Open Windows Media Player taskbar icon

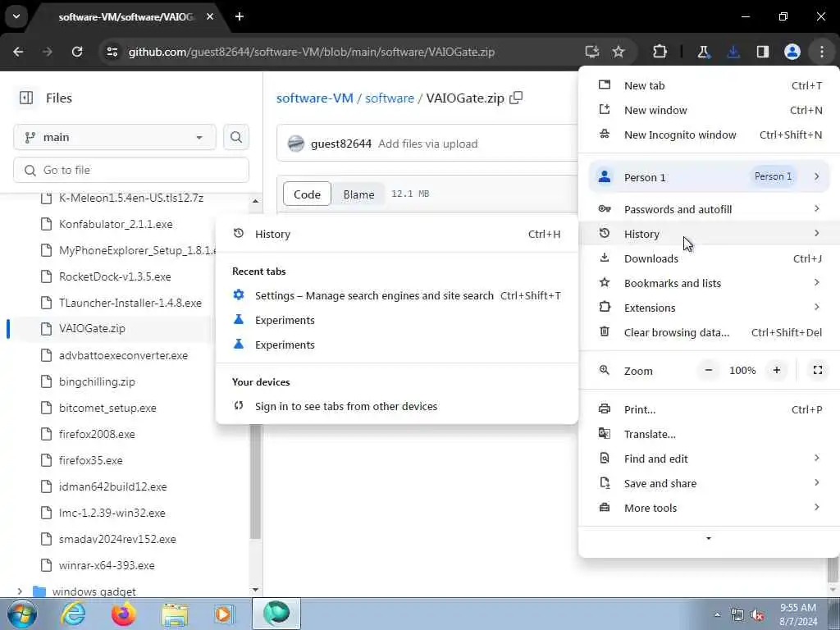point(224,614)
